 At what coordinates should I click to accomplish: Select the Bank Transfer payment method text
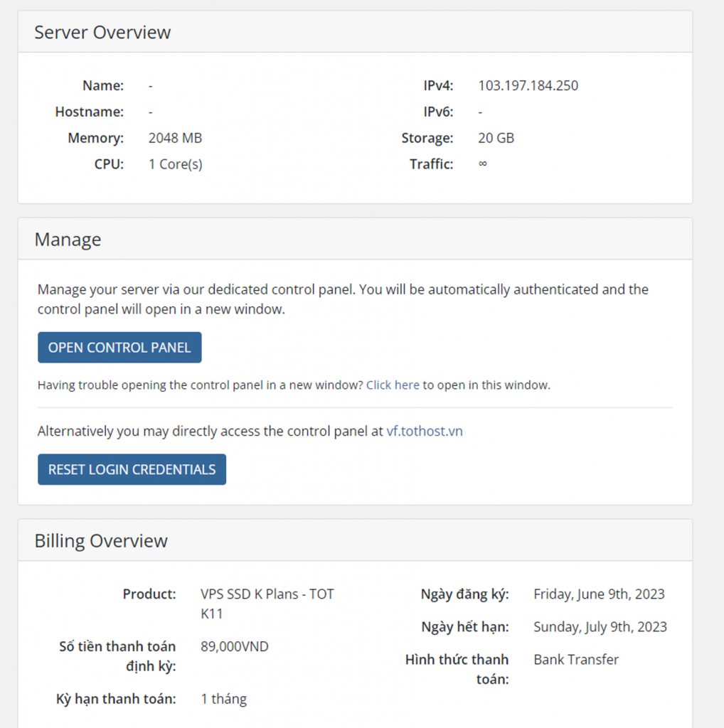[x=576, y=660]
